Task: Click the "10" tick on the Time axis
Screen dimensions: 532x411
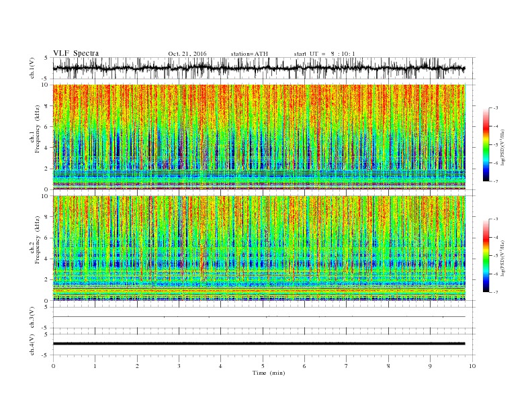Action: [472, 366]
